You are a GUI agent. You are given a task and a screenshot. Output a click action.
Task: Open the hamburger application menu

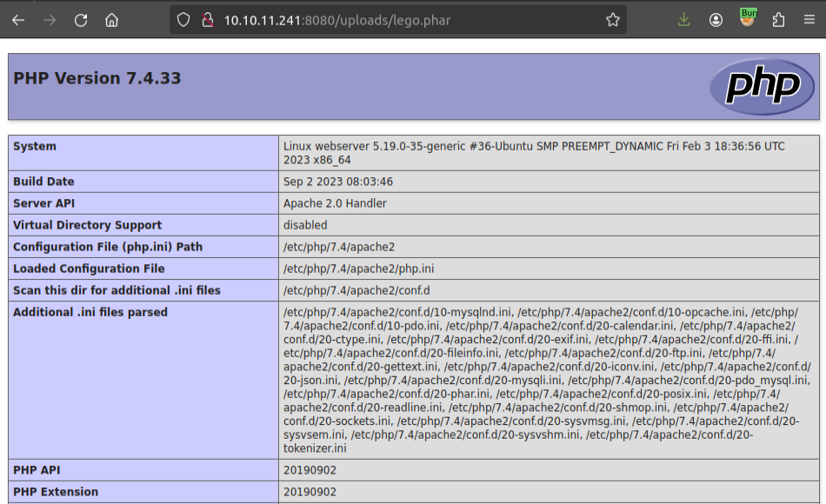[x=809, y=20]
